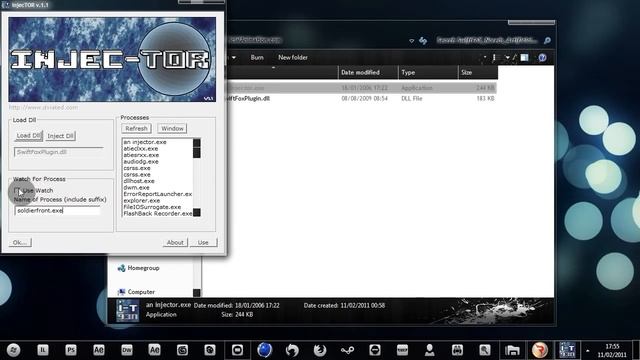Click the SwiftFoxPlugin.dll path field
The width and height of the screenshot is (640, 360).
tap(58, 152)
